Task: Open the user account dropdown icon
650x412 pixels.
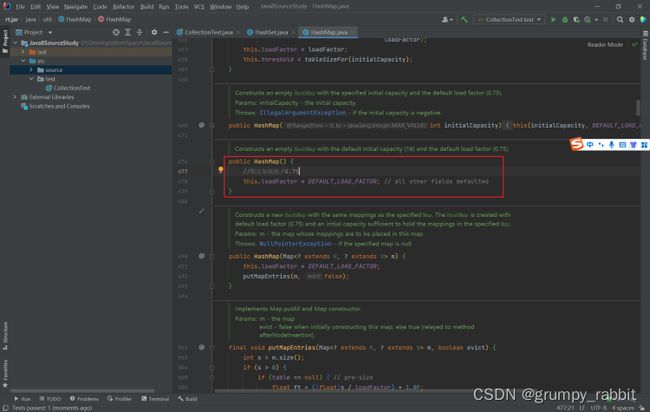Action: (447, 19)
